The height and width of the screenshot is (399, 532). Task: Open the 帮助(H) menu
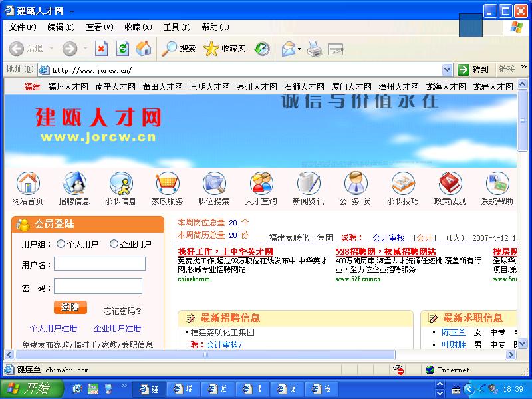click(215, 27)
